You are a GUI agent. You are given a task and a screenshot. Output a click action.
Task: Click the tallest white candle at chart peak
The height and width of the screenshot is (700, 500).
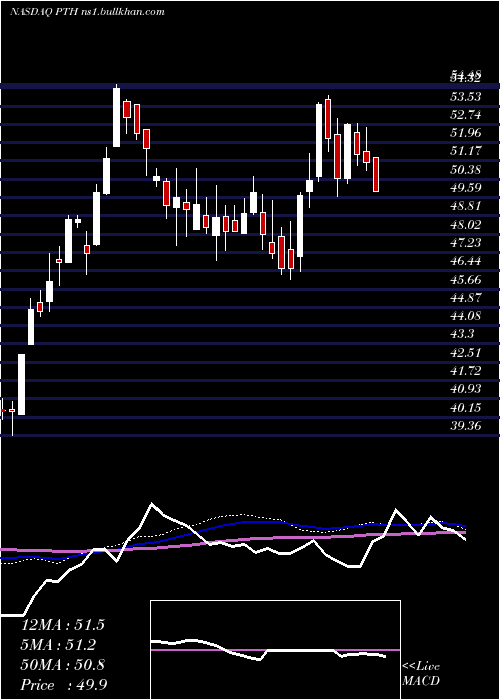117,117
